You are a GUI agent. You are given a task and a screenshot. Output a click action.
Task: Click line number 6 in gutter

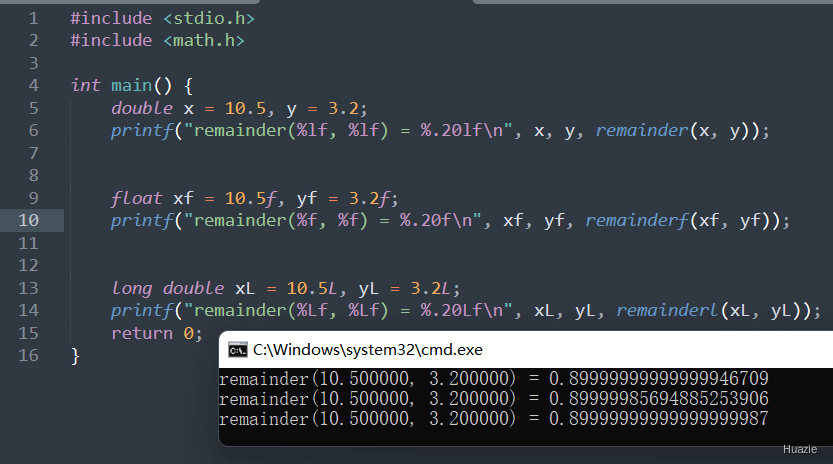(x=33, y=131)
